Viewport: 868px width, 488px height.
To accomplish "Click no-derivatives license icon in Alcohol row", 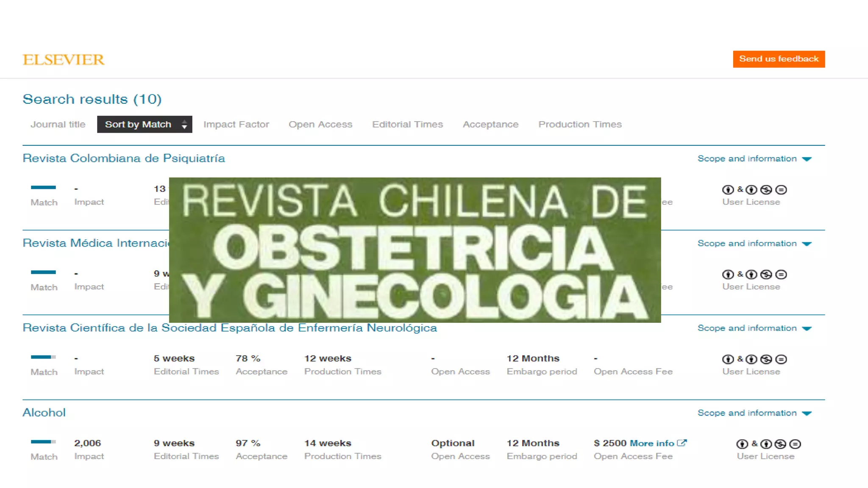I will [x=795, y=444].
